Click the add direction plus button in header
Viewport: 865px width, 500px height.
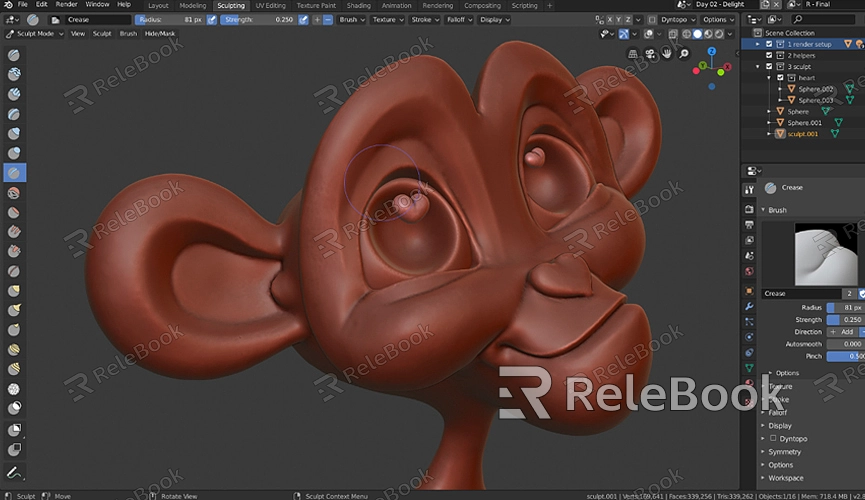317,20
